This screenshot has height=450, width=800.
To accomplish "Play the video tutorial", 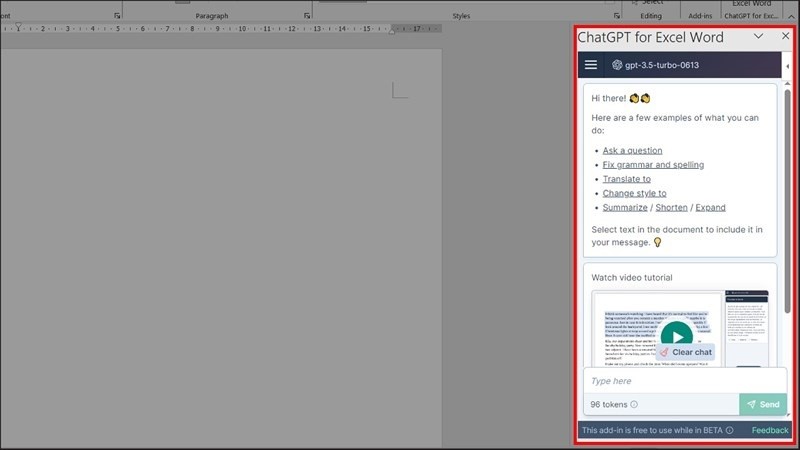I will click(676, 335).
